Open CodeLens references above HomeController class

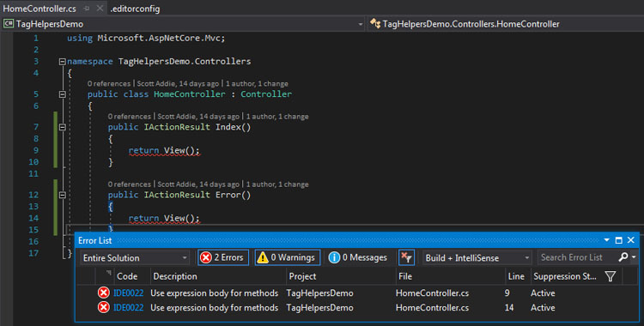pyautogui.click(x=109, y=84)
